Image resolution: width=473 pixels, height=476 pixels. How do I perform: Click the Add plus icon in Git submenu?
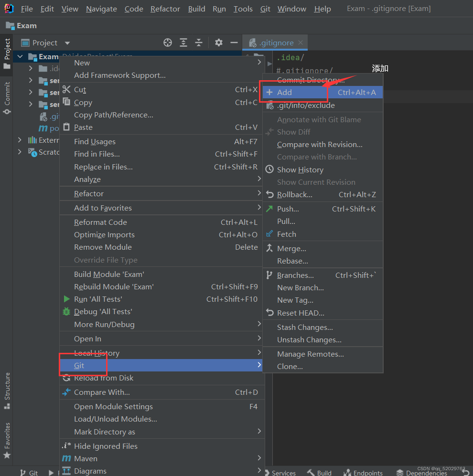point(269,92)
